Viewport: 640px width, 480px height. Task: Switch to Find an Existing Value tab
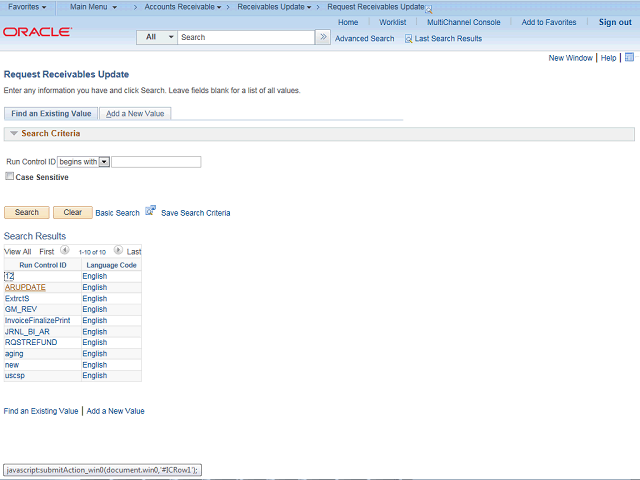(51, 113)
